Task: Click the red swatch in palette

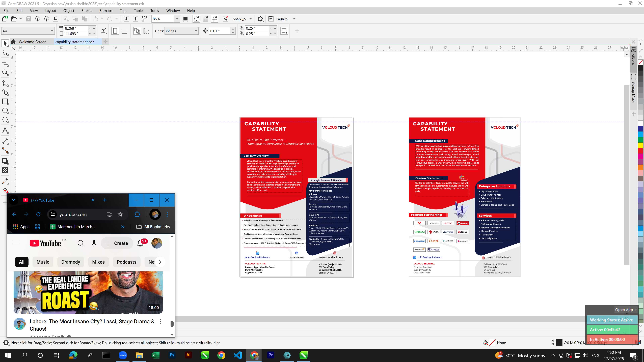Action: [640, 151]
